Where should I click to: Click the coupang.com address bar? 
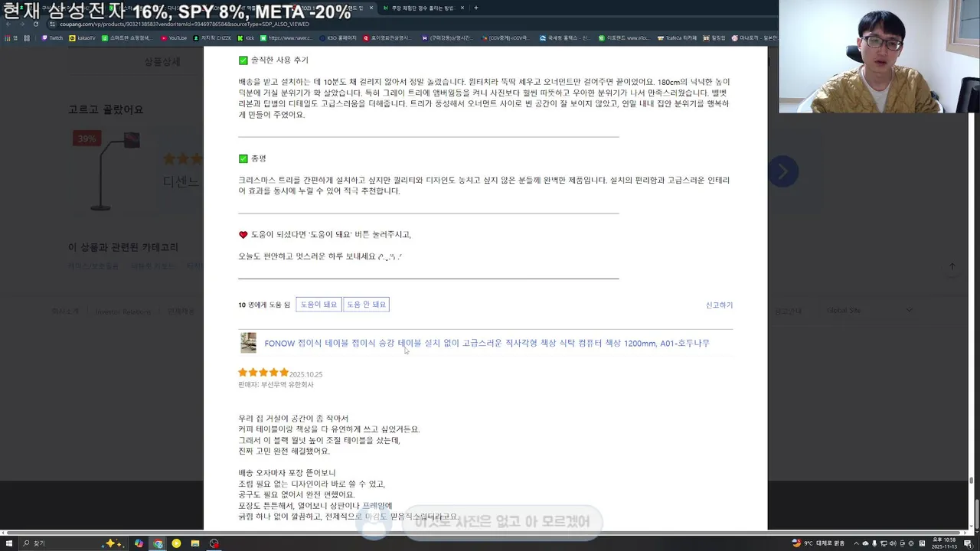pos(184,24)
